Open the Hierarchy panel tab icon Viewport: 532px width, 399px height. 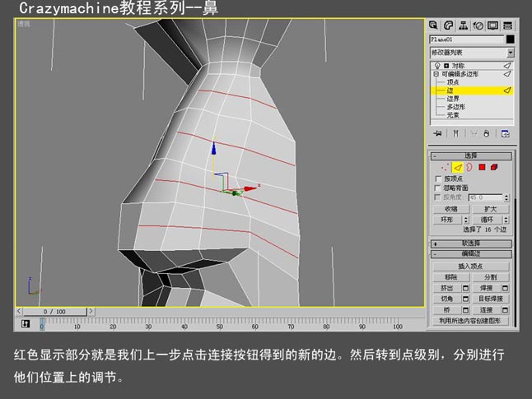(x=463, y=26)
